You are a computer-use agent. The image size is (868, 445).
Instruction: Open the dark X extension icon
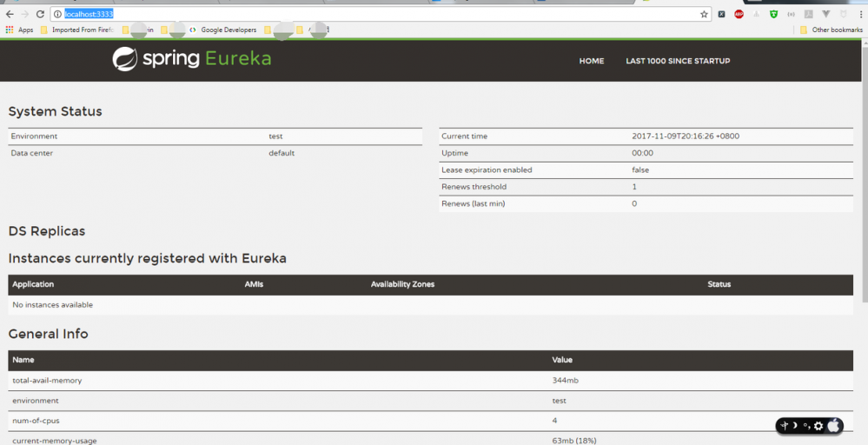[x=721, y=14]
